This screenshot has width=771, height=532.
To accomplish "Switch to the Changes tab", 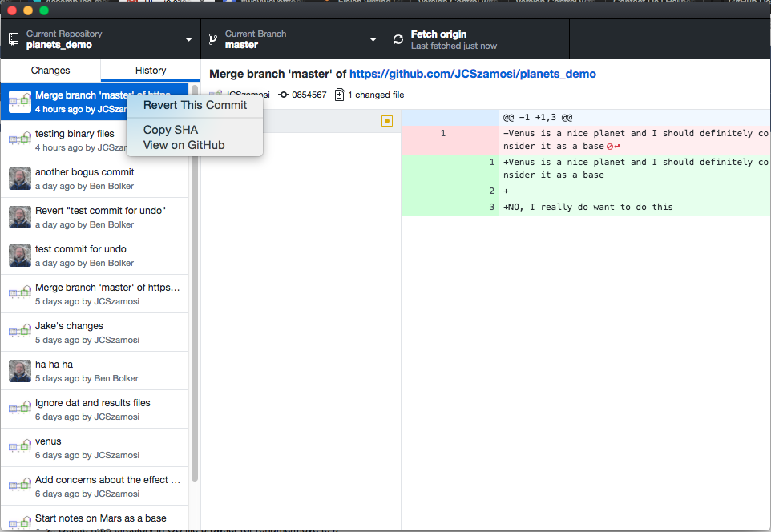I will coord(50,71).
